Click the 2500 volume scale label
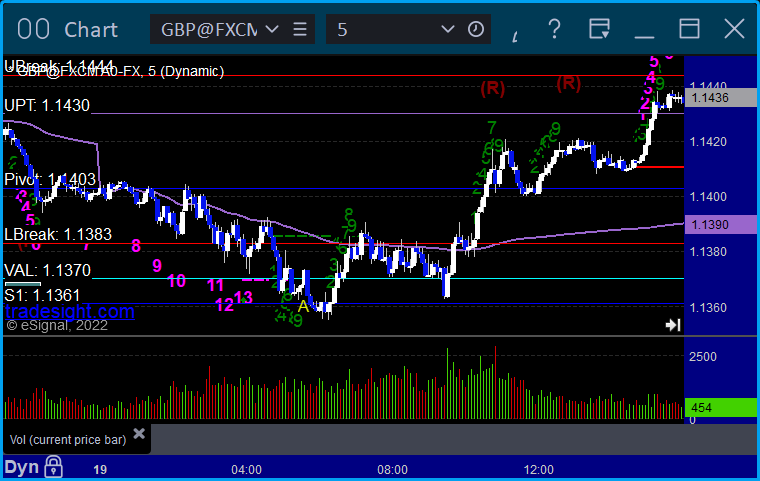 pyautogui.click(x=703, y=357)
